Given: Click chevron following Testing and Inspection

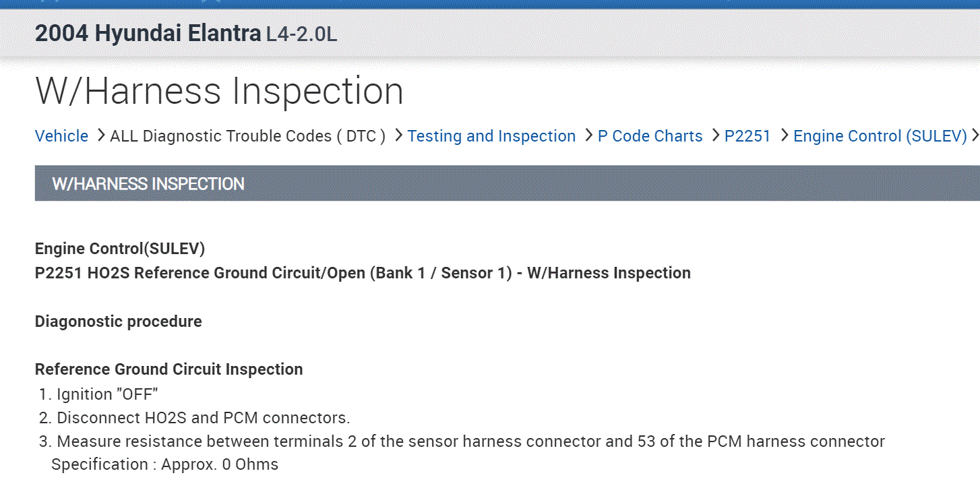Looking at the screenshot, I should (588, 136).
